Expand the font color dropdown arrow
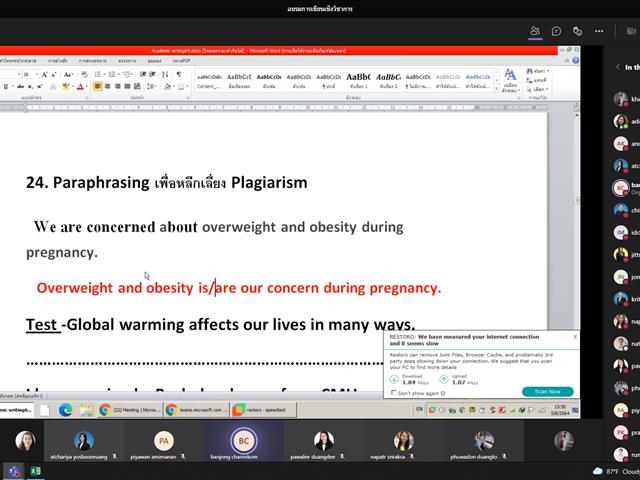Screen dimensions: 640x480 (x=87, y=87)
